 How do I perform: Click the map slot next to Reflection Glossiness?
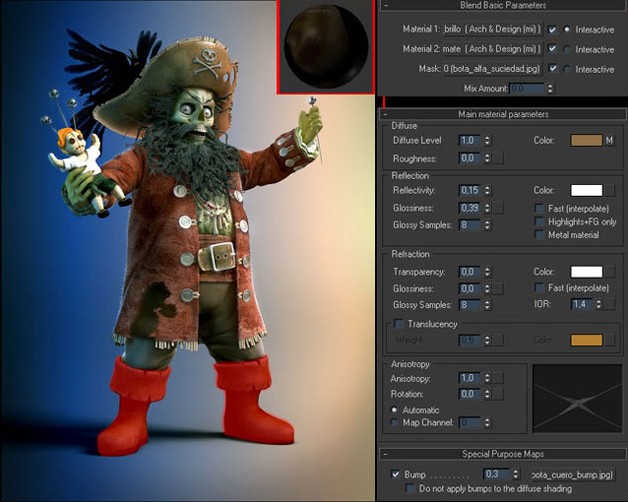[497, 207]
